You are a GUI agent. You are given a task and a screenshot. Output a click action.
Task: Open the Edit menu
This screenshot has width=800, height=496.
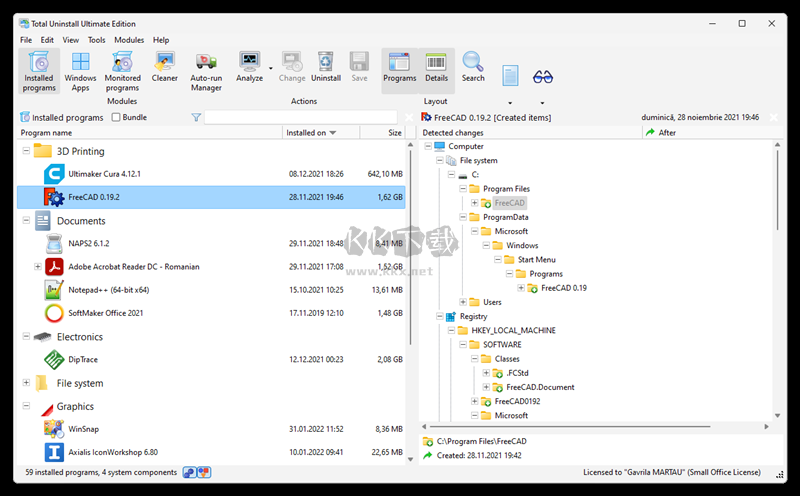click(47, 40)
